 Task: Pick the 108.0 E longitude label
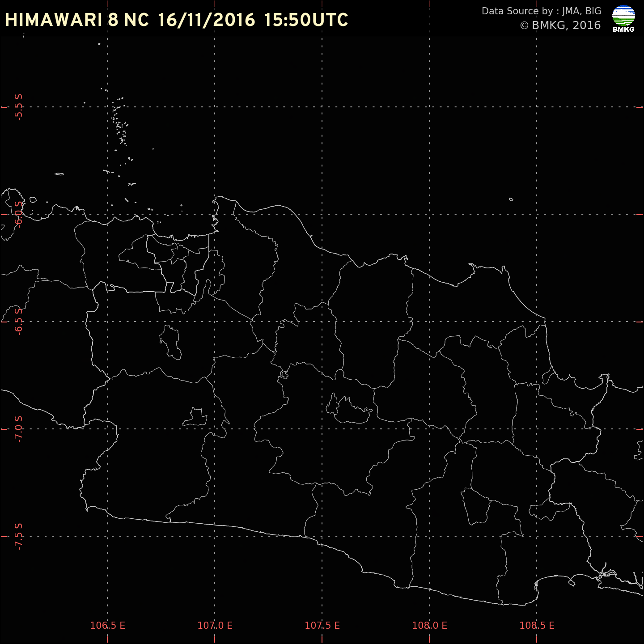(429, 625)
